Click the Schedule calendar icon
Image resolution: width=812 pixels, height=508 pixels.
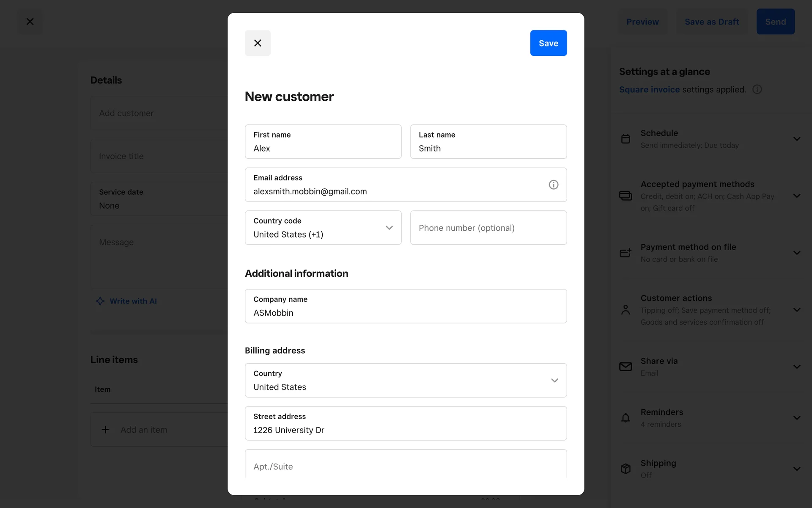pos(625,139)
